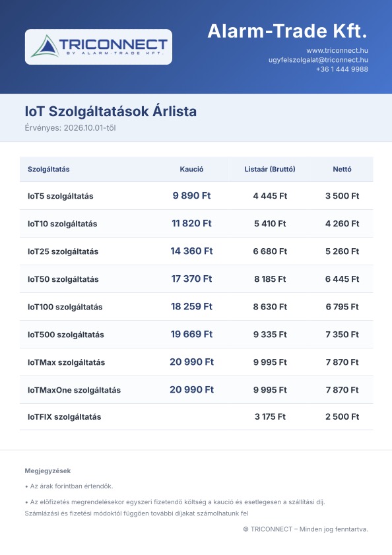392x555 pixels.
Task: Click the IoT Szolgáltatások Árlista title
Action: click(110, 111)
